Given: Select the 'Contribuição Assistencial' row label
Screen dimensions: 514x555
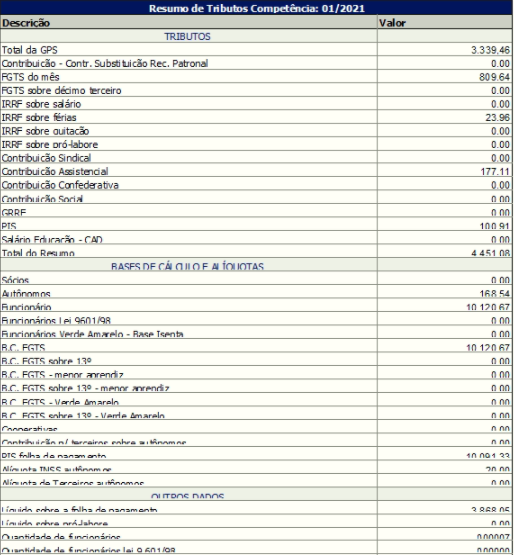Looking at the screenshot, I should click(x=55, y=172).
